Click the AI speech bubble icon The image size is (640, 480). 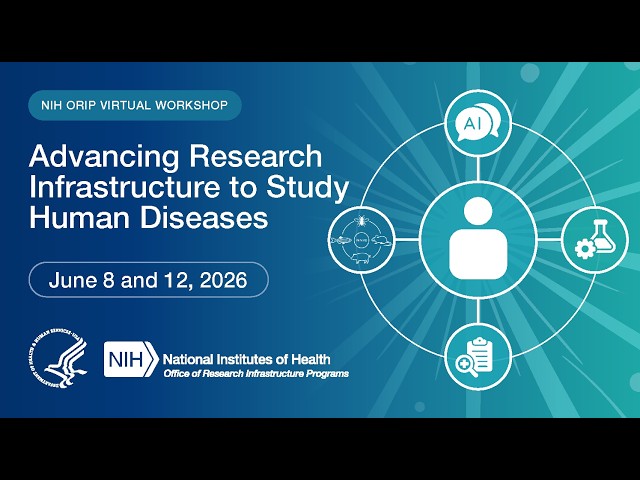(478, 124)
